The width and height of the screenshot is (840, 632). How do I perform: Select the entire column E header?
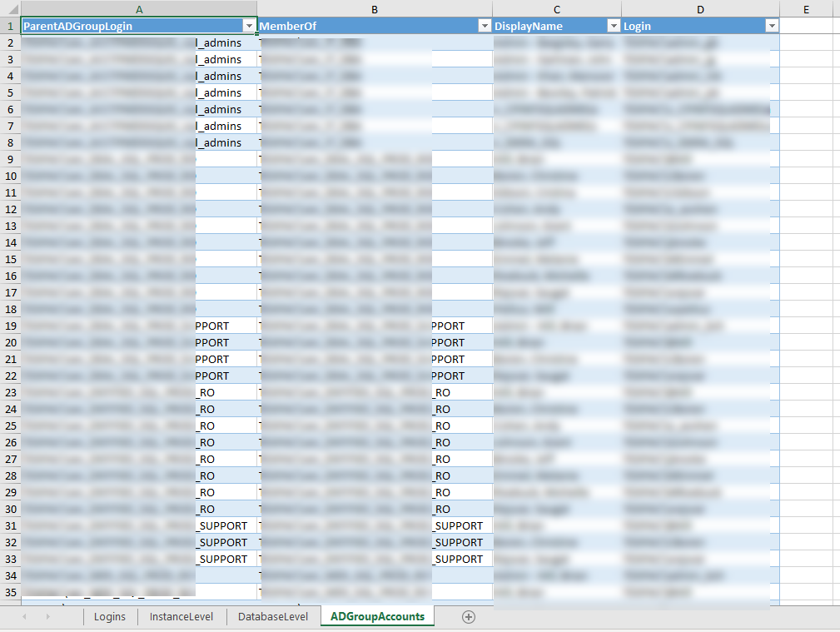[806, 8]
